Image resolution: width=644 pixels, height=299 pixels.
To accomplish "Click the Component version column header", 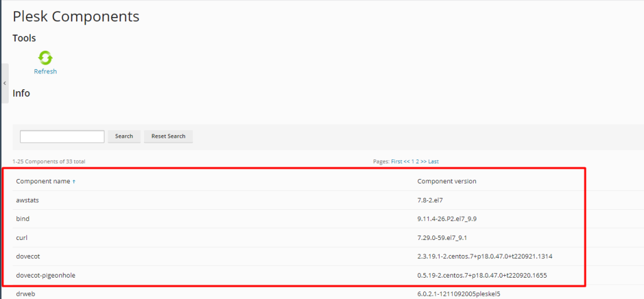I will click(447, 182).
